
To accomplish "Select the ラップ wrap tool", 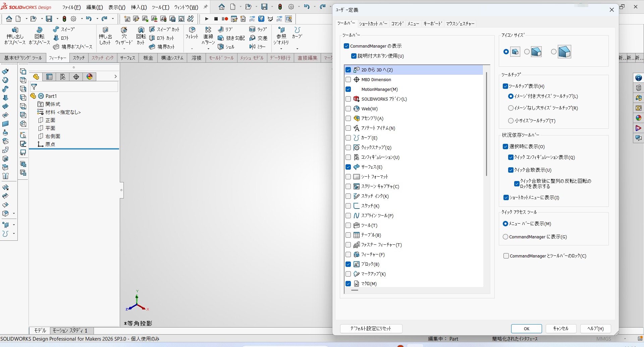I will click(258, 30).
